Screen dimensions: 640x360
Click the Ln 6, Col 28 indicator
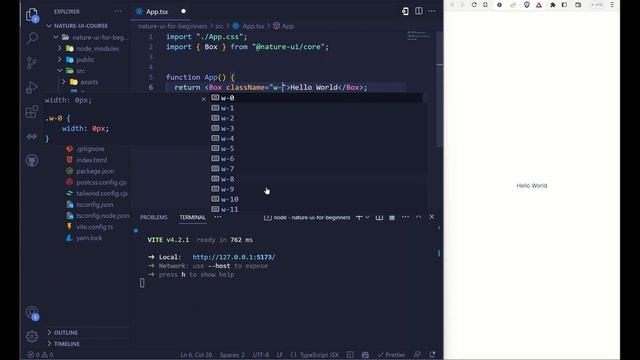click(196, 355)
